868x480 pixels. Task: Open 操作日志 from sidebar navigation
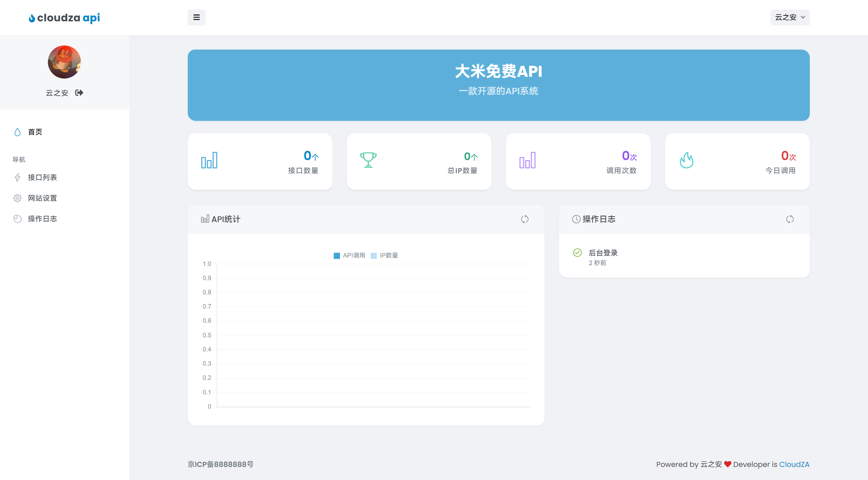tap(42, 219)
